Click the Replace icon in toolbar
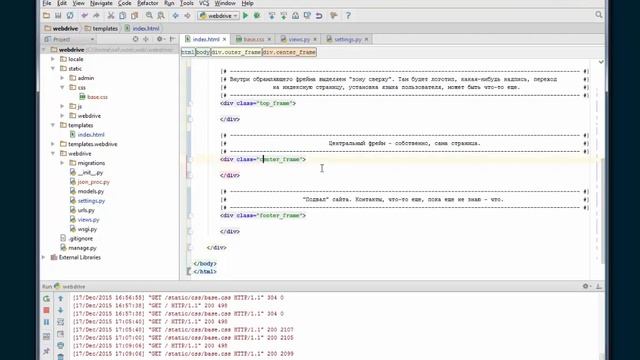The height and width of the screenshot is (360, 640). tap(161, 16)
